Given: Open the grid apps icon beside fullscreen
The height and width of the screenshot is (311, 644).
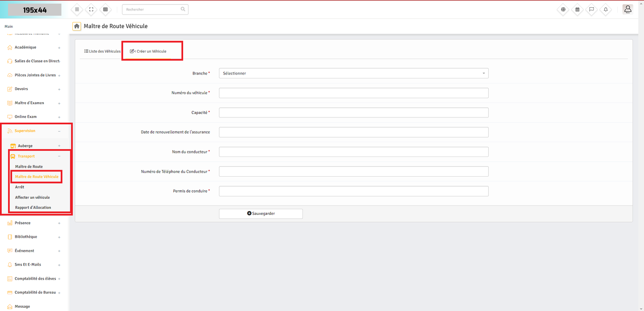Looking at the screenshot, I should (x=105, y=9).
